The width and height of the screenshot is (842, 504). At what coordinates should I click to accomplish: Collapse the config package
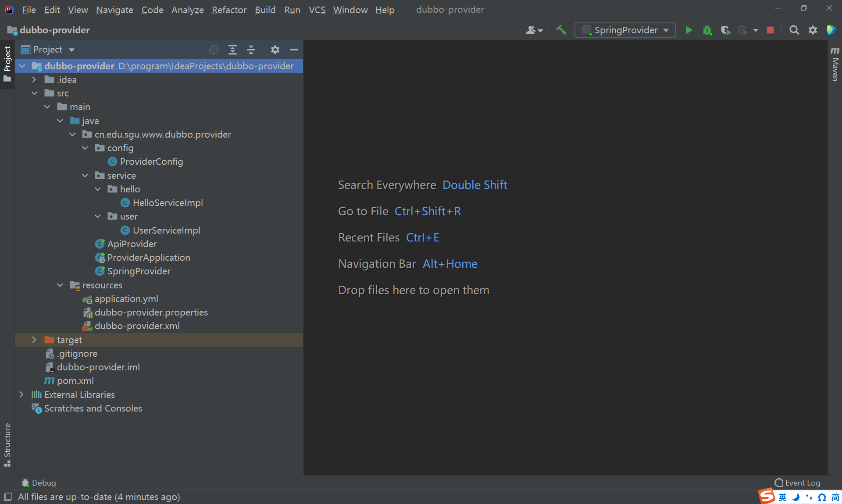(85, 148)
